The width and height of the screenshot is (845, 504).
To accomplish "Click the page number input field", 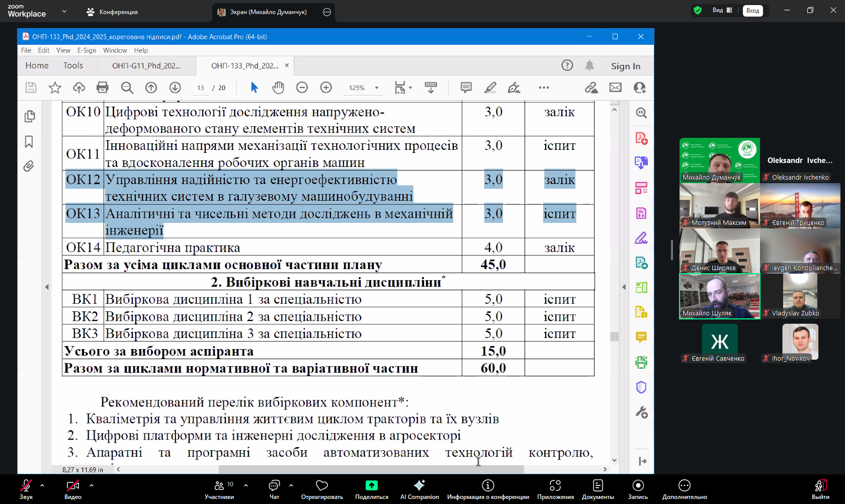I will tap(201, 88).
